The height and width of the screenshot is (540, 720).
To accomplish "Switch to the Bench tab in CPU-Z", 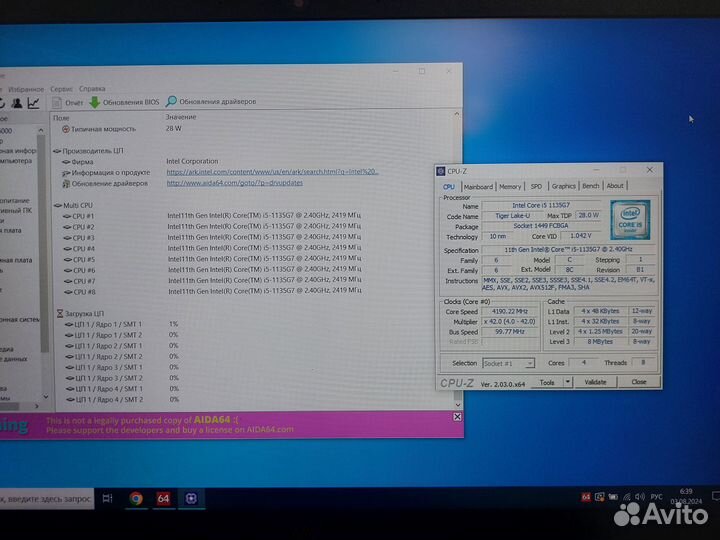I will coord(591,186).
